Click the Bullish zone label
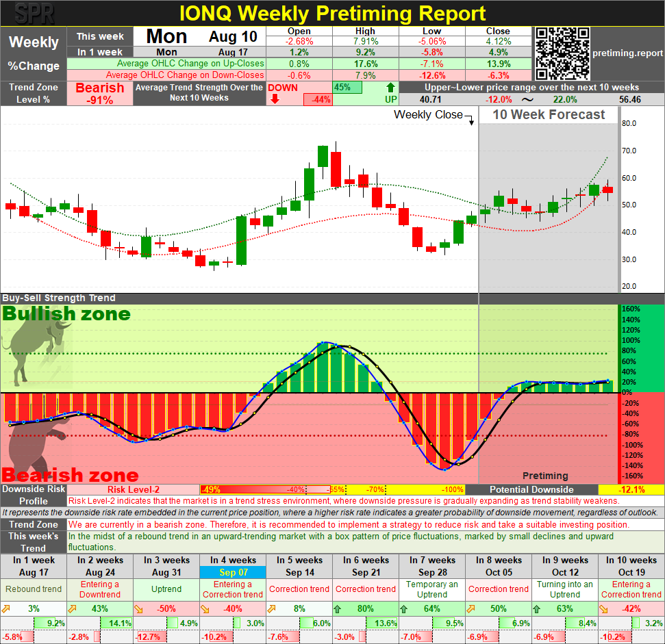The width and height of the screenshot is (665, 644). click(66, 314)
